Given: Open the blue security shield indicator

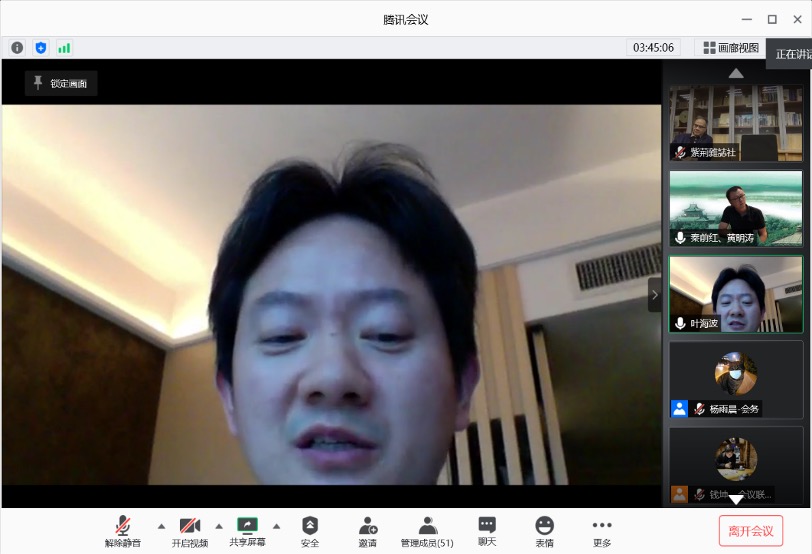Looking at the screenshot, I should (x=41, y=47).
